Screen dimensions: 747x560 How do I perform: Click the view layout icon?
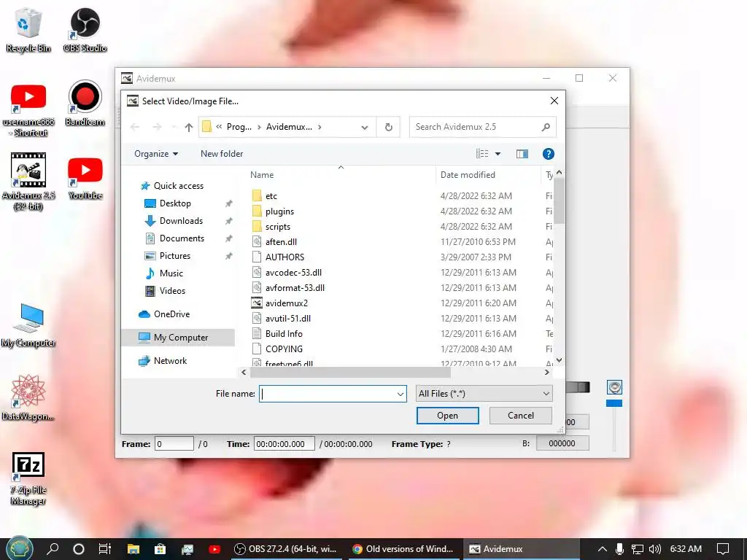[x=482, y=153]
